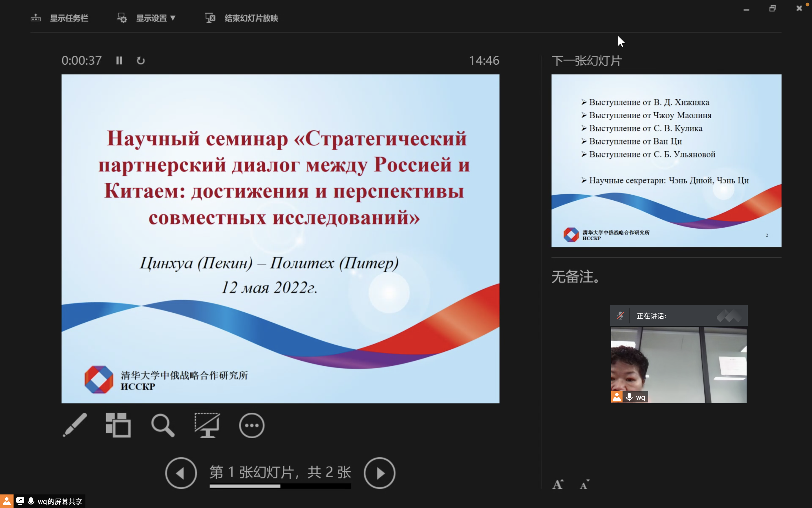Click the orange user icon in bottom-left bar
Image resolution: width=812 pixels, height=508 pixels.
[7, 501]
